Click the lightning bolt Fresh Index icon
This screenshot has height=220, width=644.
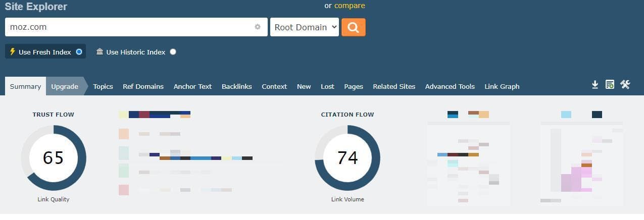click(x=13, y=52)
